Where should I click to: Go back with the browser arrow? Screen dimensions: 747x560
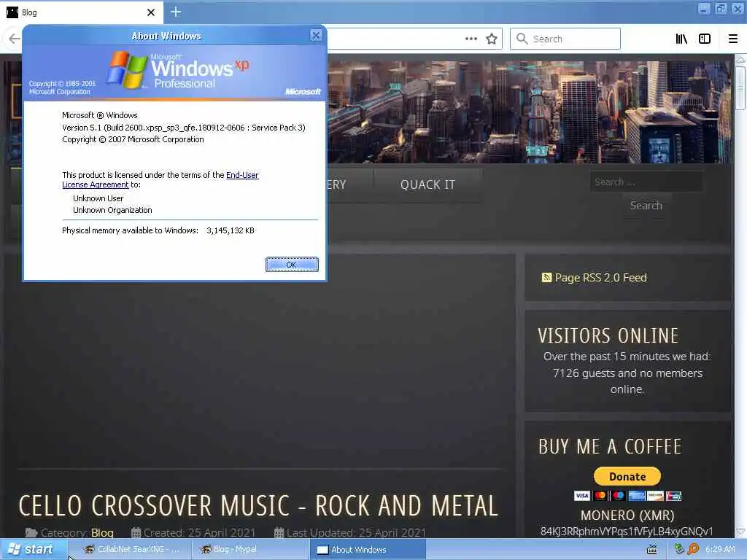click(15, 39)
